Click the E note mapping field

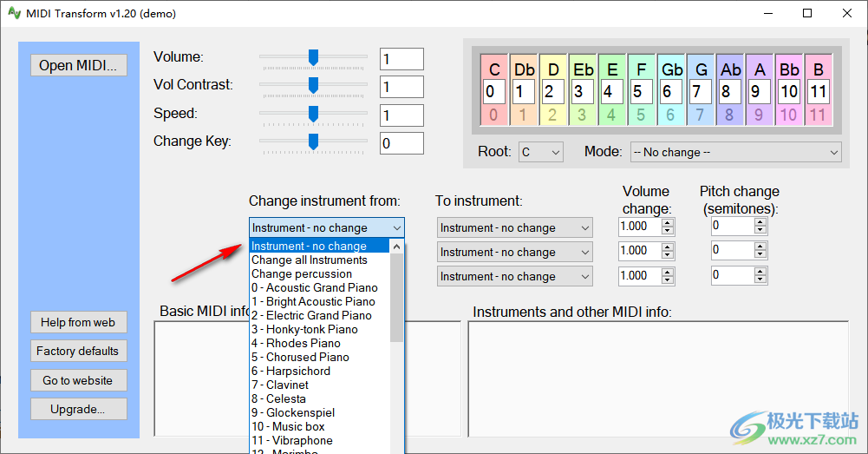coord(611,91)
